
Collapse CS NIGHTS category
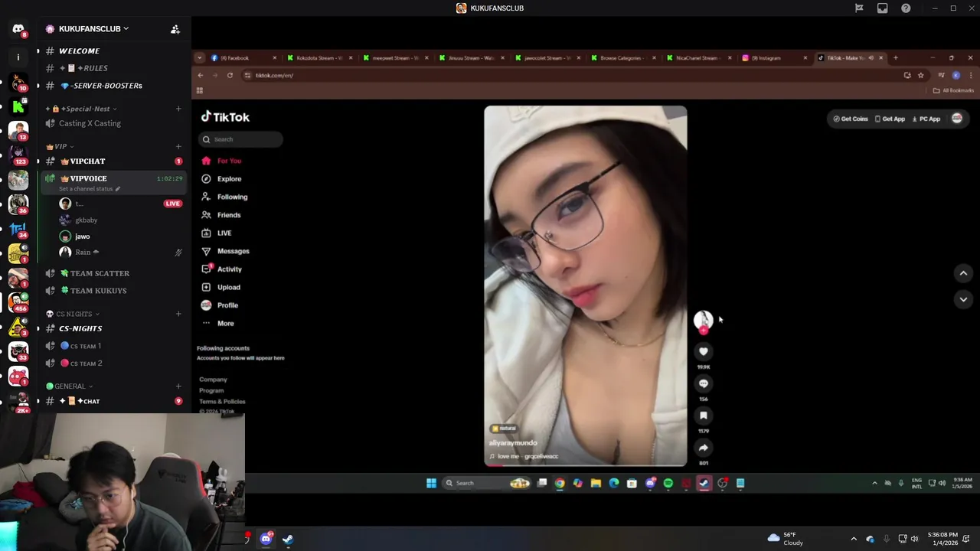click(73, 314)
